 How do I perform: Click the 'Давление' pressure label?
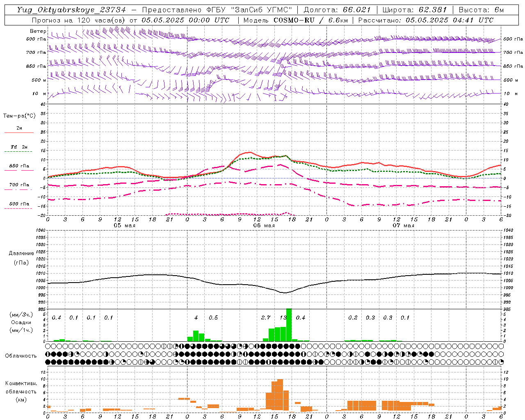click(x=21, y=253)
